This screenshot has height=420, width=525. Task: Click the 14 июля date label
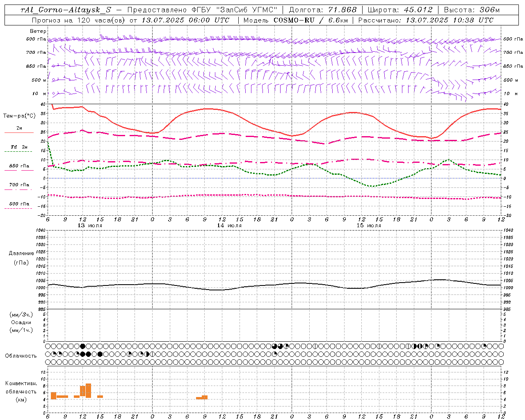[229, 225]
